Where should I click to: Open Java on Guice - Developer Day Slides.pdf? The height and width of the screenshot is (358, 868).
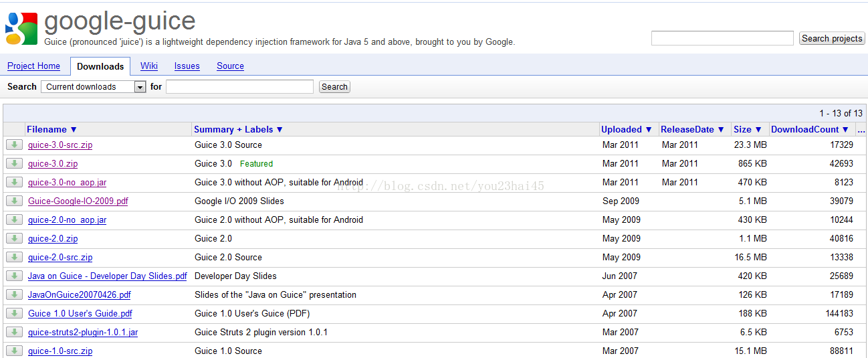point(108,276)
